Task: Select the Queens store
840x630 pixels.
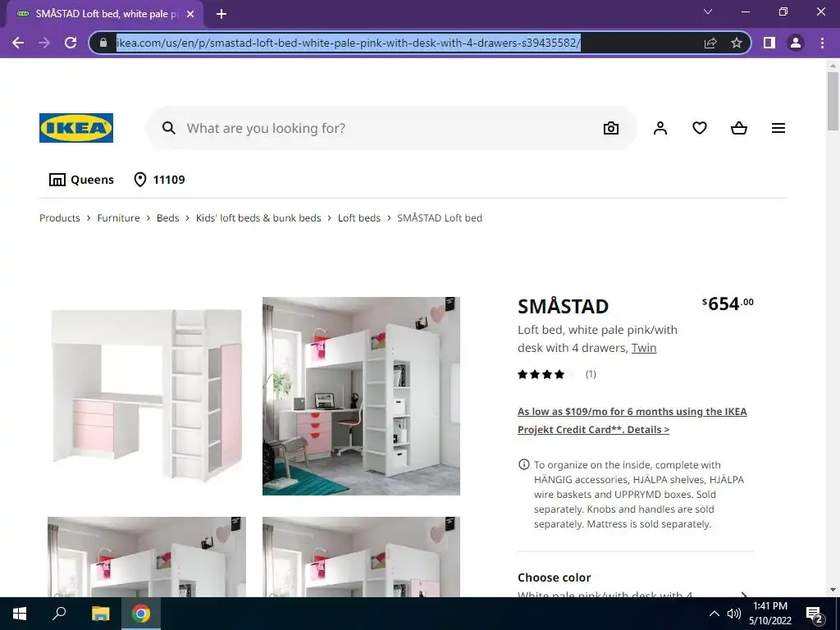Action: [x=81, y=180]
